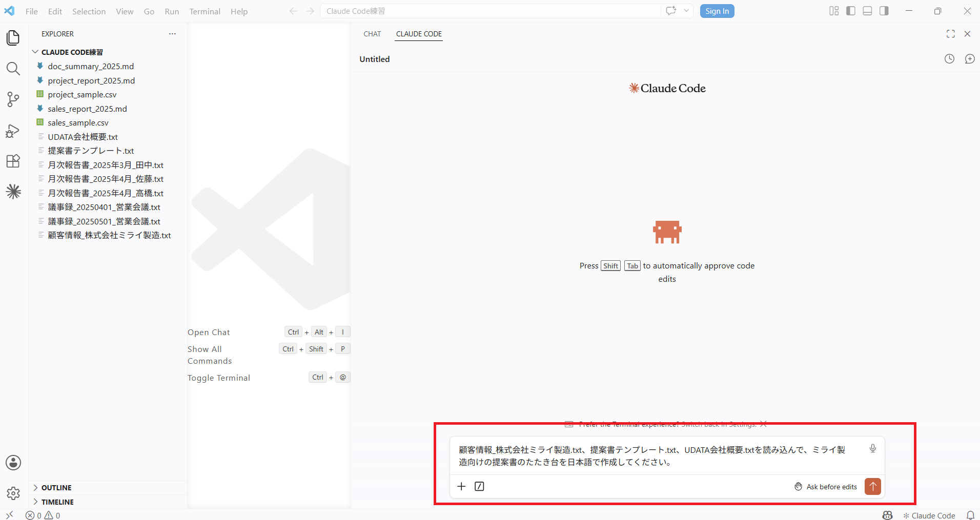This screenshot has height=520, width=980.
Task: Open the File menu
Action: (x=32, y=11)
